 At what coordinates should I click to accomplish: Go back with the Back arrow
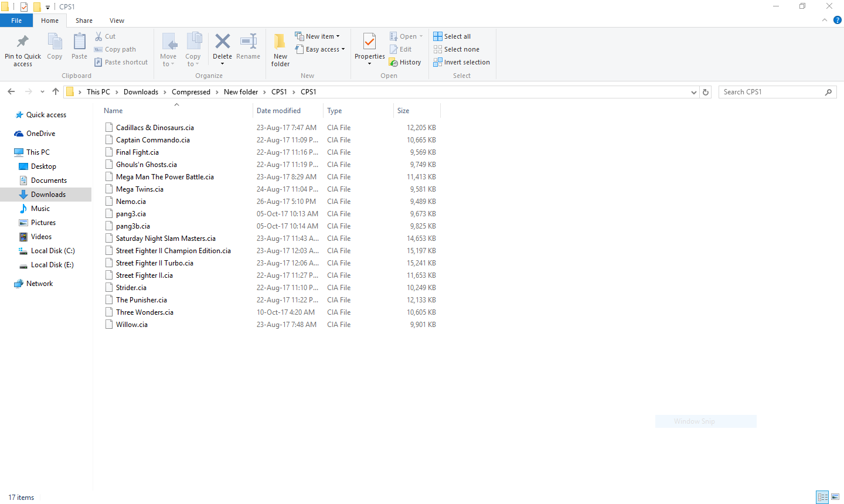[11, 91]
